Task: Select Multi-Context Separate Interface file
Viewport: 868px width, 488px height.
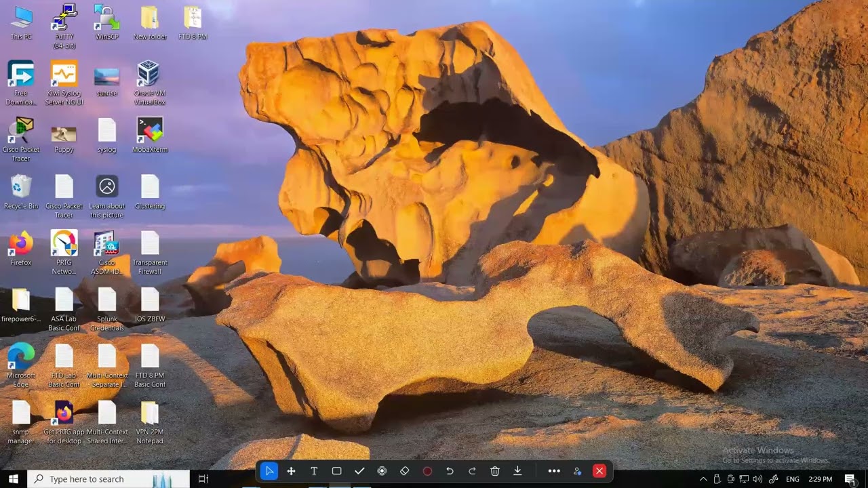Action: pyautogui.click(x=107, y=366)
